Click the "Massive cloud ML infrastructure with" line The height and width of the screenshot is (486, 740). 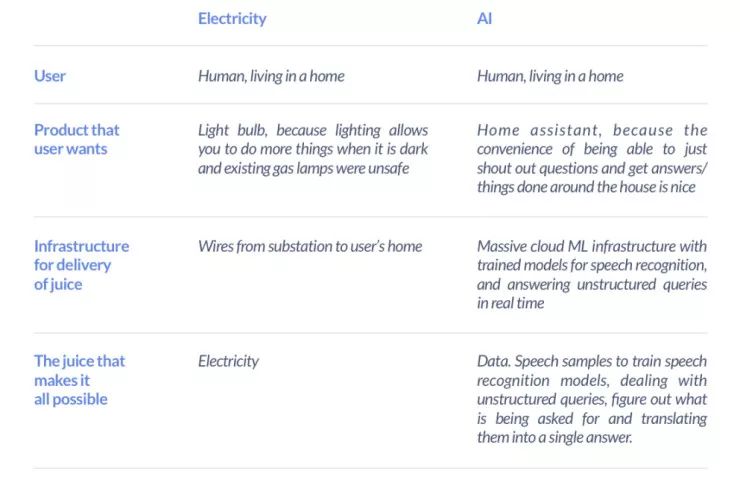point(592,246)
